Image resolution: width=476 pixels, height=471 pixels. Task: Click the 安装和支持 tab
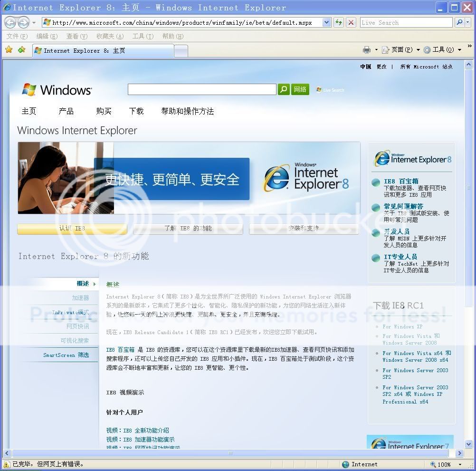point(304,229)
